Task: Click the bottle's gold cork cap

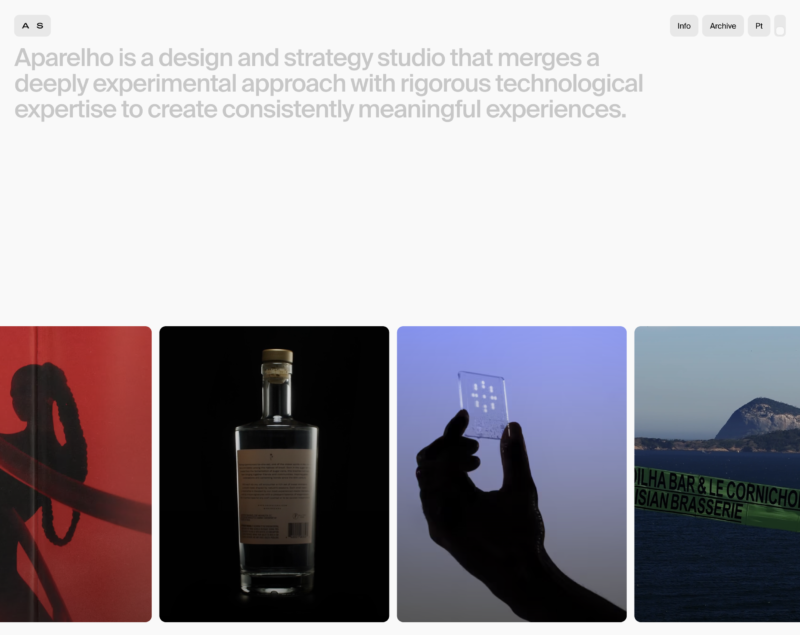Action: pos(278,356)
